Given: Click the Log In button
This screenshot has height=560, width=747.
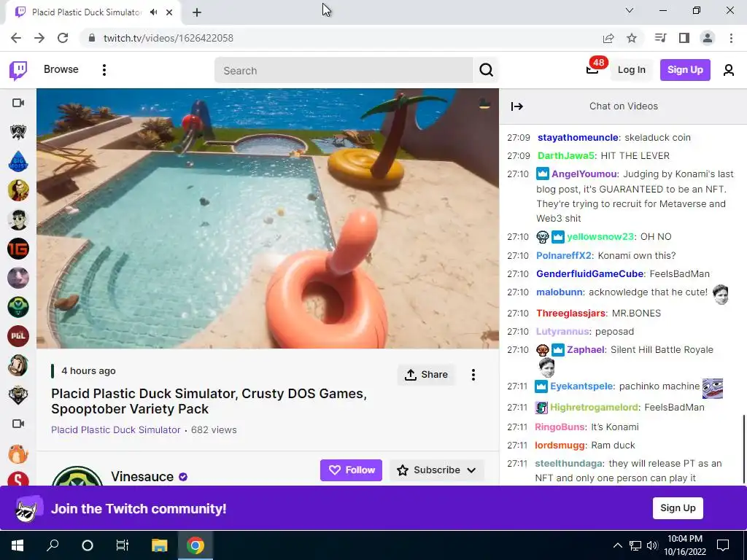Looking at the screenshot, I should [631, 70].
